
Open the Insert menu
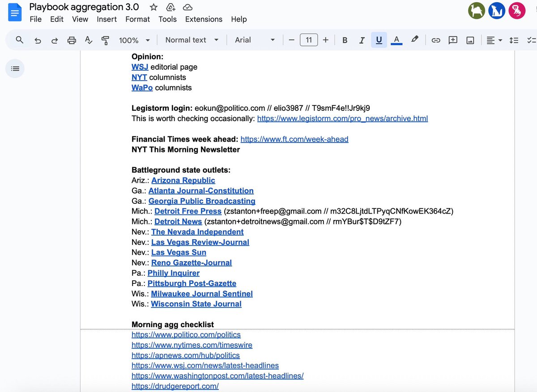(107, 19)
